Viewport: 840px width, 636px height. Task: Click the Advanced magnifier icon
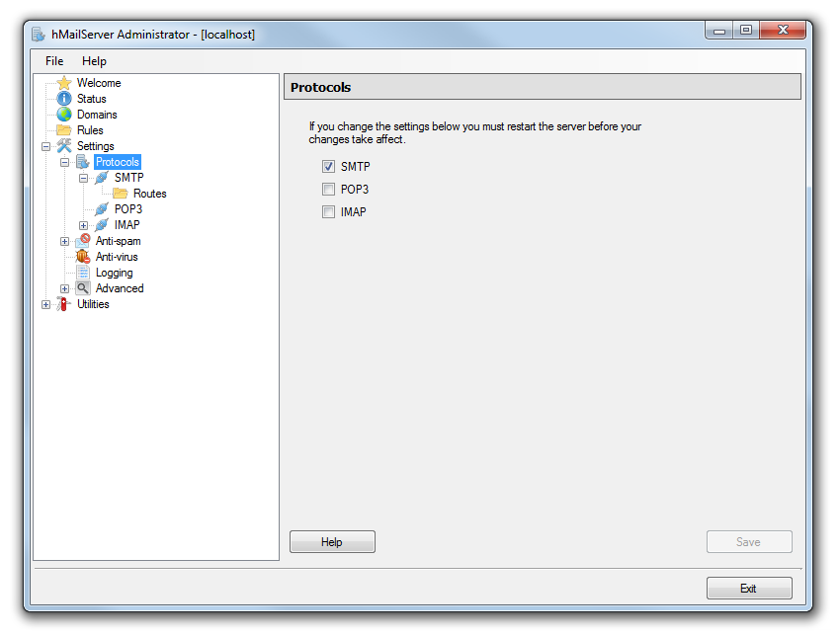pos(83,288)
